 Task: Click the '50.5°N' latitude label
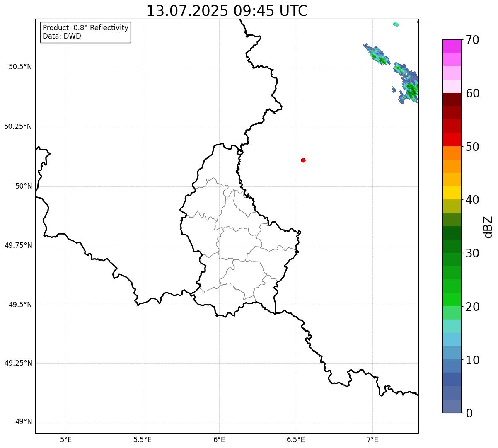(x=20, y=67)
